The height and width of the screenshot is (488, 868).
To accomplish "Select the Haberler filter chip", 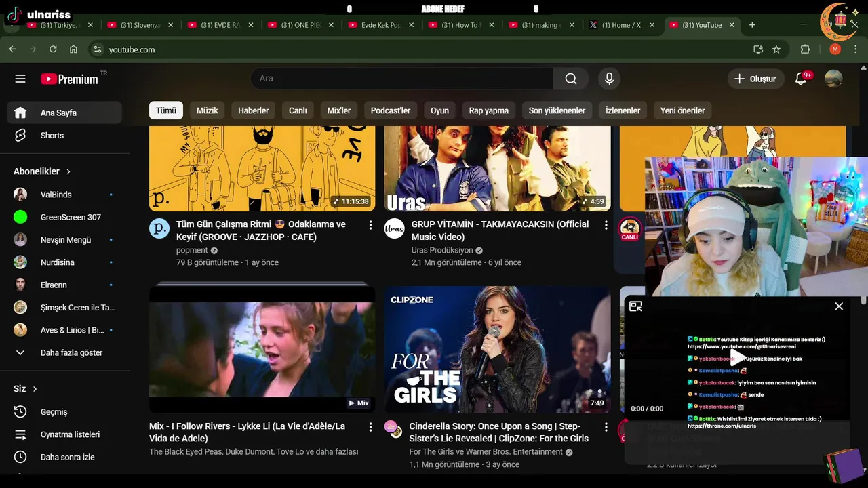I will tap(254, 110).
